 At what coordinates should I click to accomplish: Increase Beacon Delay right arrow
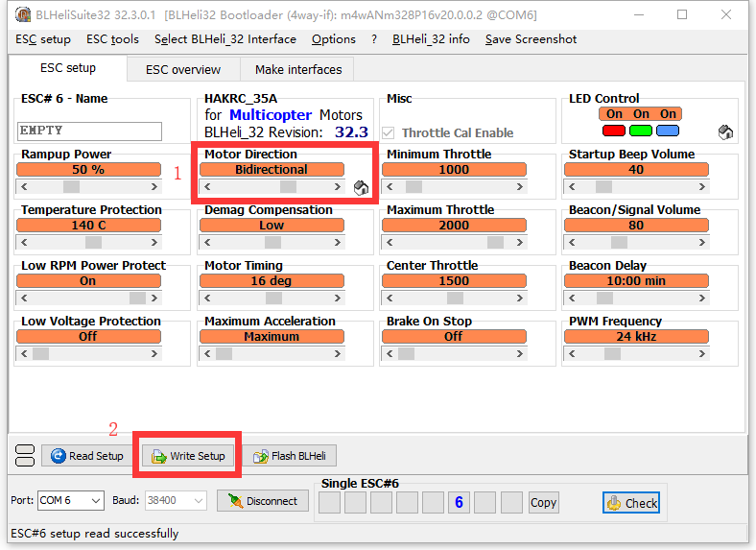pos(702,299)
